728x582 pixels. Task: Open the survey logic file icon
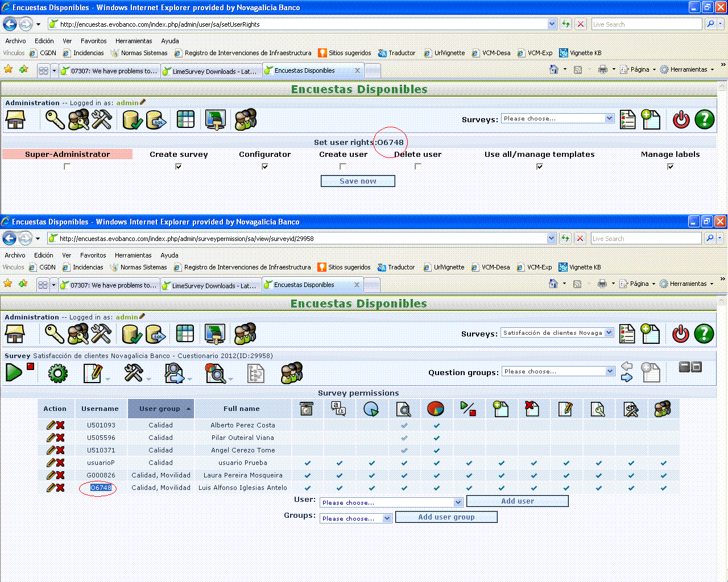[255, 373]
